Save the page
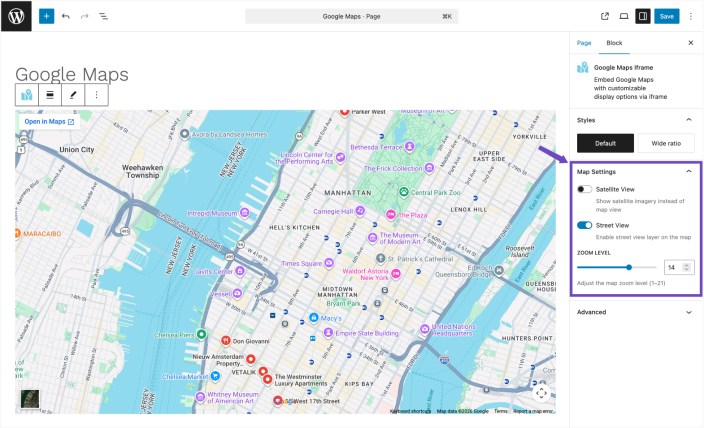 (666, 16)
